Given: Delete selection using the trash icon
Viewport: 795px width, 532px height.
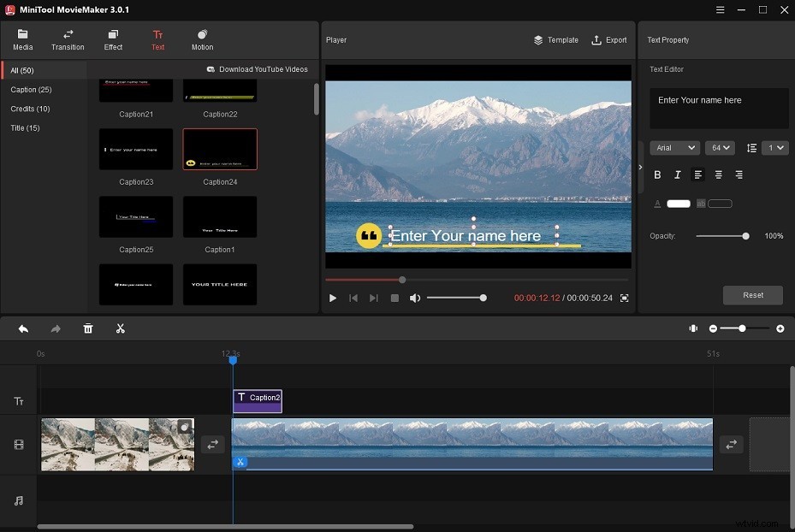Looking at the screenshot, I should [x=88, y=328].
